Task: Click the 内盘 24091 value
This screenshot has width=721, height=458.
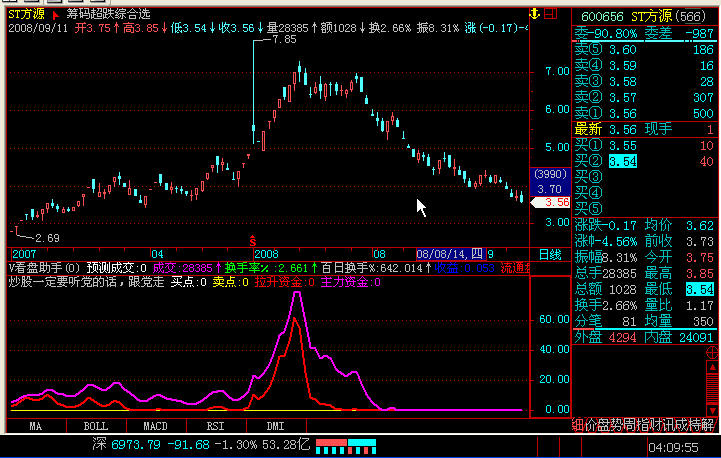Action: pyautogui.click(x=696, y=338)
